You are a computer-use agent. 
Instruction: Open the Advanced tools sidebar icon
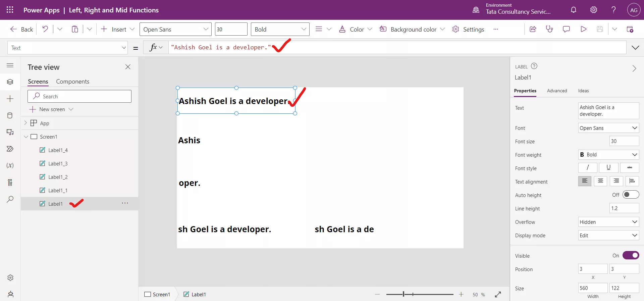pos(10,182)
